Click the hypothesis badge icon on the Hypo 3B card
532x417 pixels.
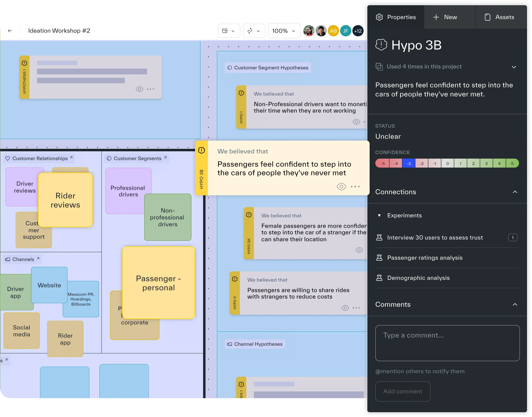click(201, 150)
